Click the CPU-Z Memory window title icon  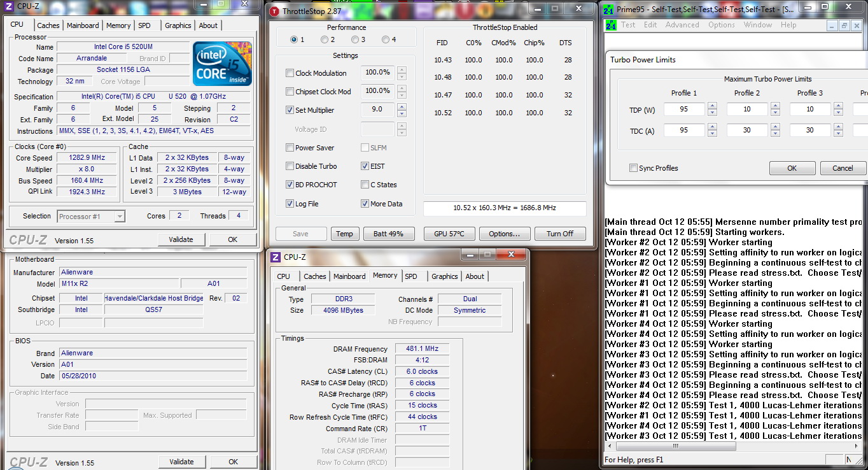pyautogui.click(x=276, y=257)
